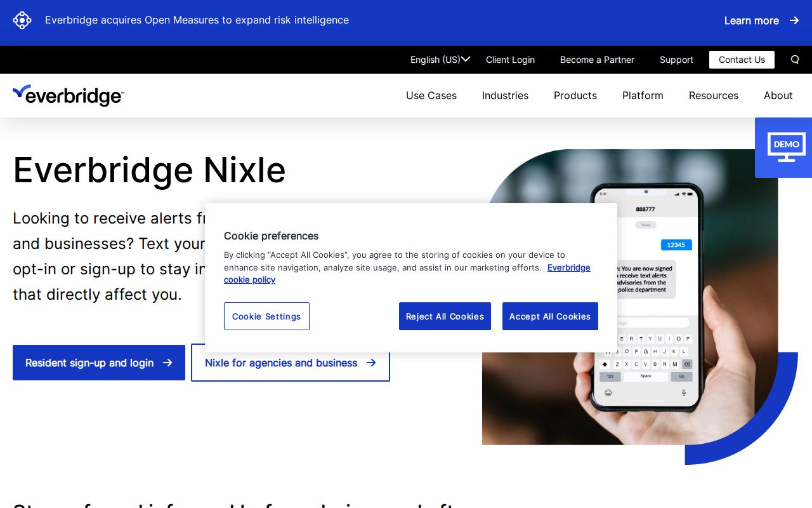Open Cookie Settings
Image resolution: width=812 pixels, height=508 pixels.
point(266,316)
